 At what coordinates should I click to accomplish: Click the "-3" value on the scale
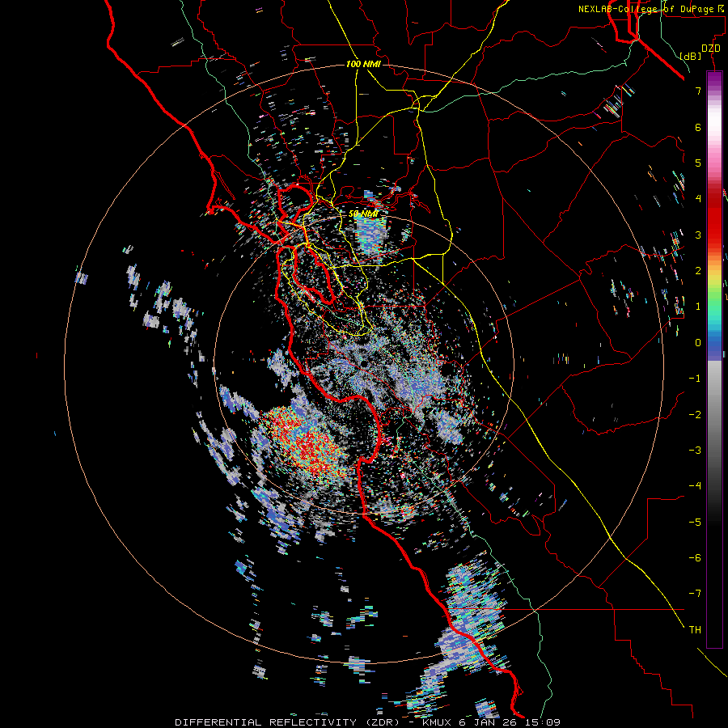tap(695, 450)
